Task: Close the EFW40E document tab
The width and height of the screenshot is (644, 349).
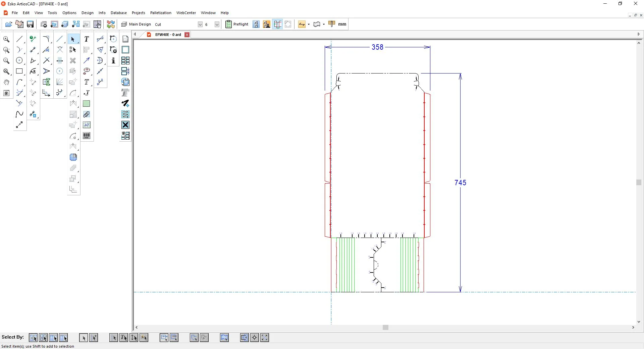Action: (x=187, y=35)
